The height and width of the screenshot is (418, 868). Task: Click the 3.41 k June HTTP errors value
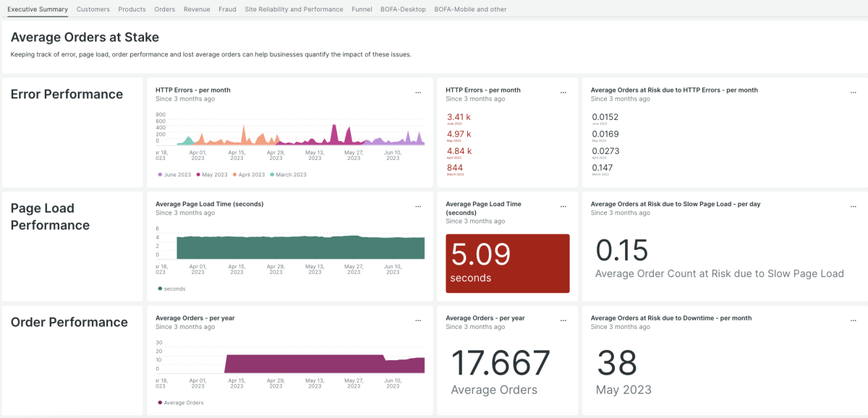point(459,117)
